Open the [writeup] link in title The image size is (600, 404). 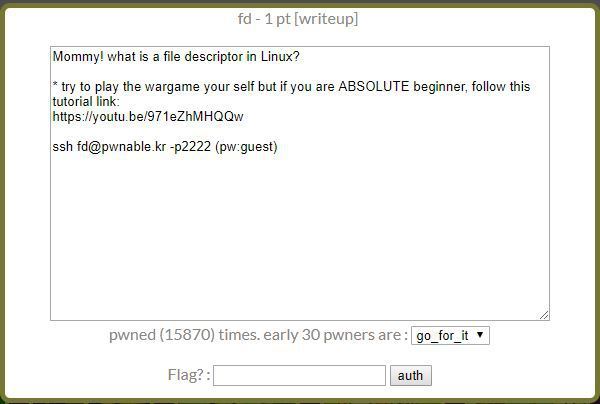click(x=326, y=19)
